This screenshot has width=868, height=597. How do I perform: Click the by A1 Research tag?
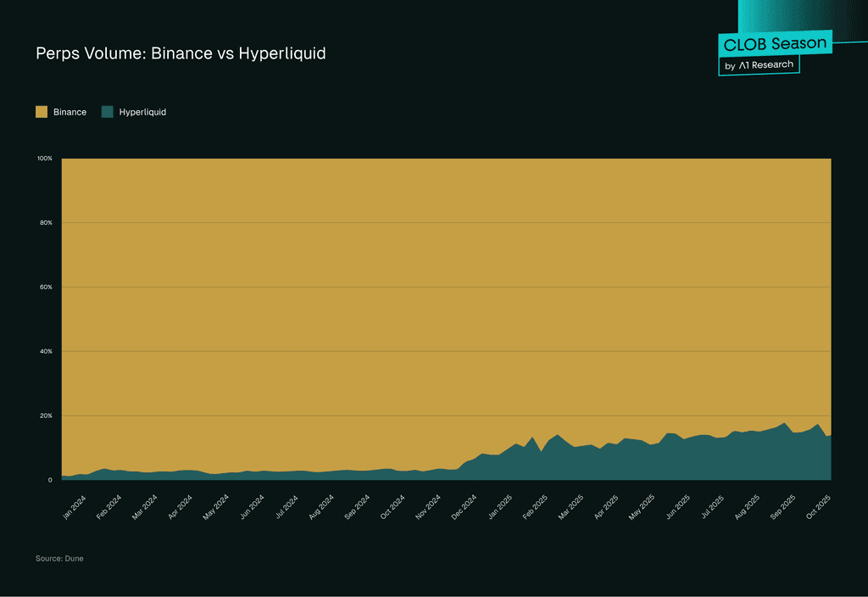pyautogui.click(x=759, y=65)
